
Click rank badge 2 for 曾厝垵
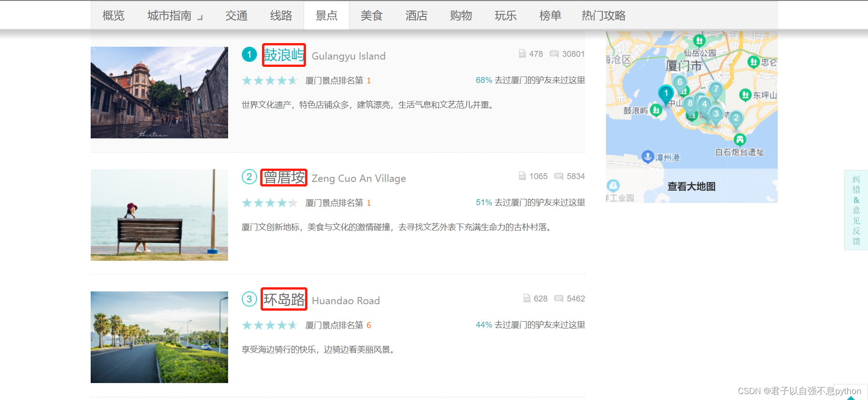coord(249,177)
